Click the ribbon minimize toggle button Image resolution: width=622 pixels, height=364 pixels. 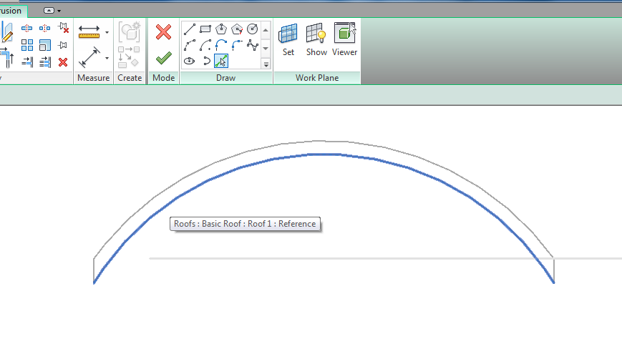(52, 11)
